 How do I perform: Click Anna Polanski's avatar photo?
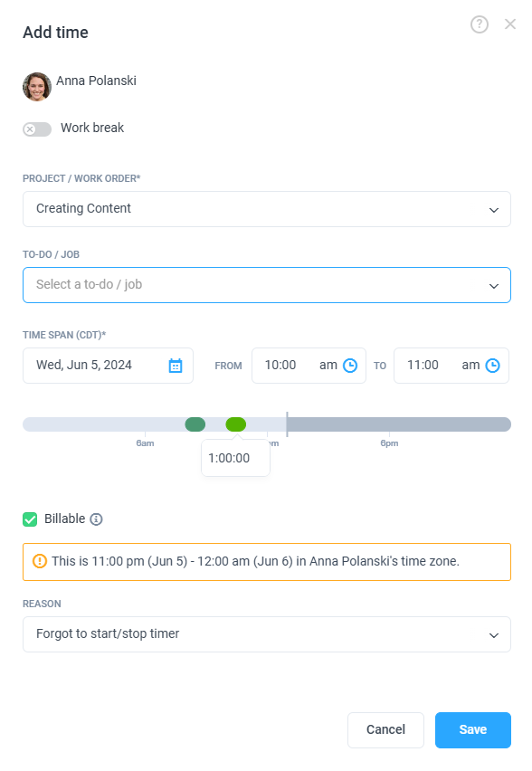(x=37, y=87)
